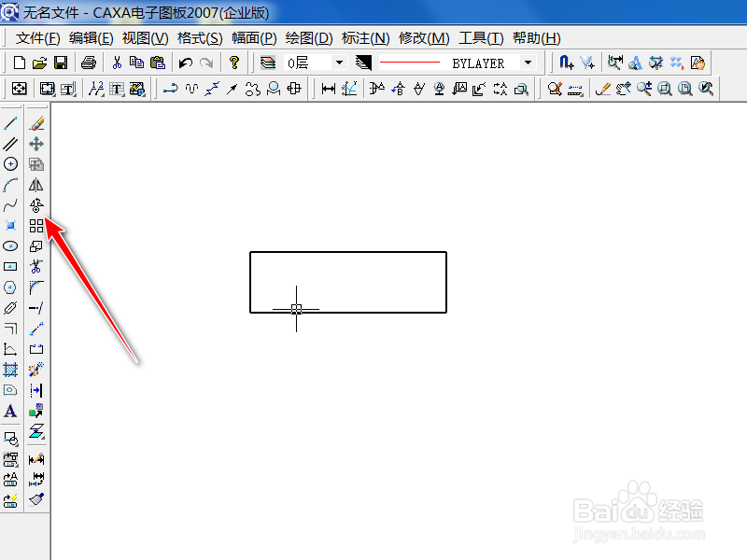
Task: Select the Parallel lines tool
Action: tap(10, 144)
